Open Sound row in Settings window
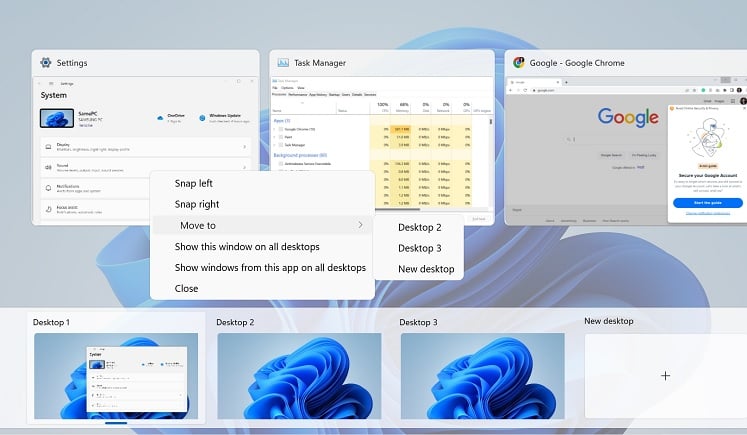Viewport: 747px width, 435px height. coord(146,167)
